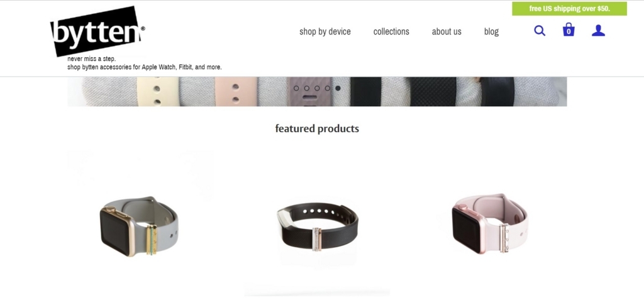Expand the collections menu
Screen dimensions: 644x300
(391, 31)
